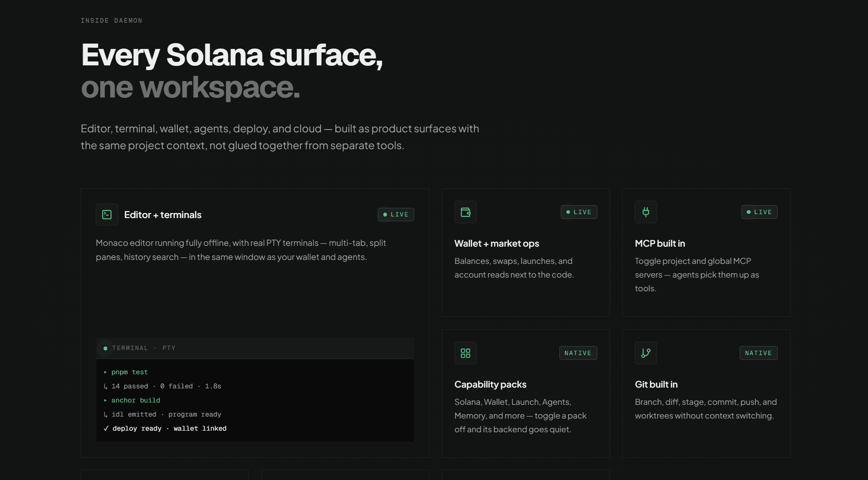Viewport: 868px width, 480px height.
Task: Click the NATIVE badge on Git built in card
Action: pyautogui.click(x=758, y=353)
